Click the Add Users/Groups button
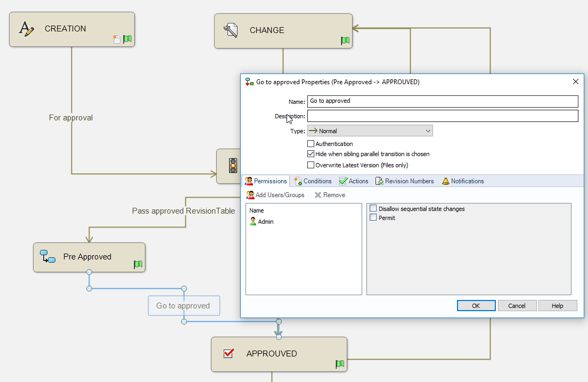Image resolution: width=588 pixels, height=382 pixels. (275, 195)
